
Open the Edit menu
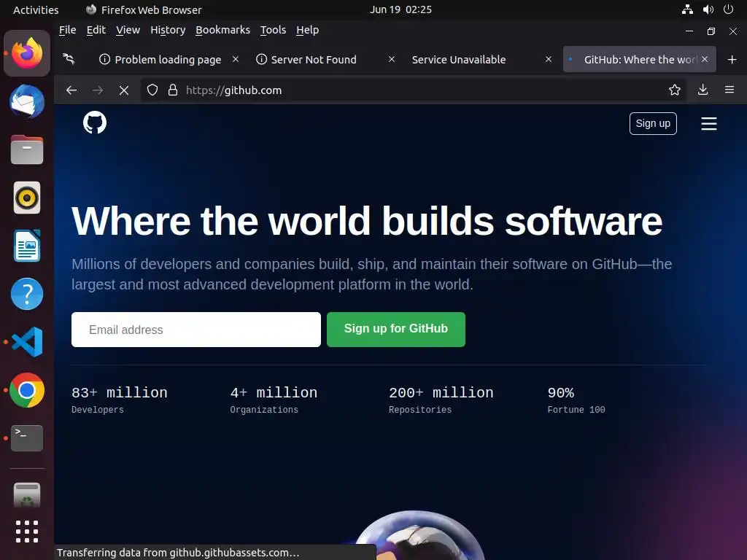pyautogui.click(x=96, y=30)
